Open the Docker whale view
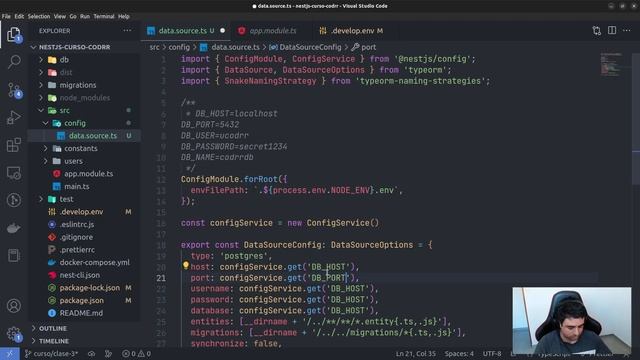Viewport: 640px width, 360px height. (x=14, y=228)
